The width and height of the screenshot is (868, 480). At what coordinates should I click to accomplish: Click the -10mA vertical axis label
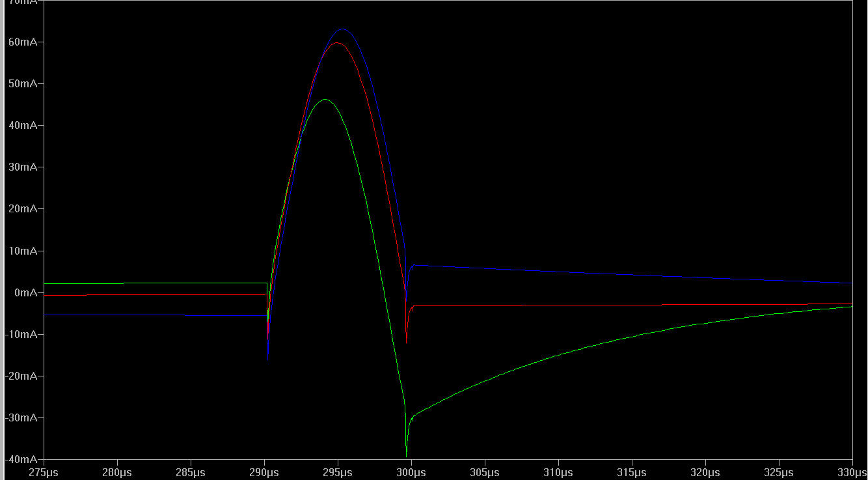22,334
